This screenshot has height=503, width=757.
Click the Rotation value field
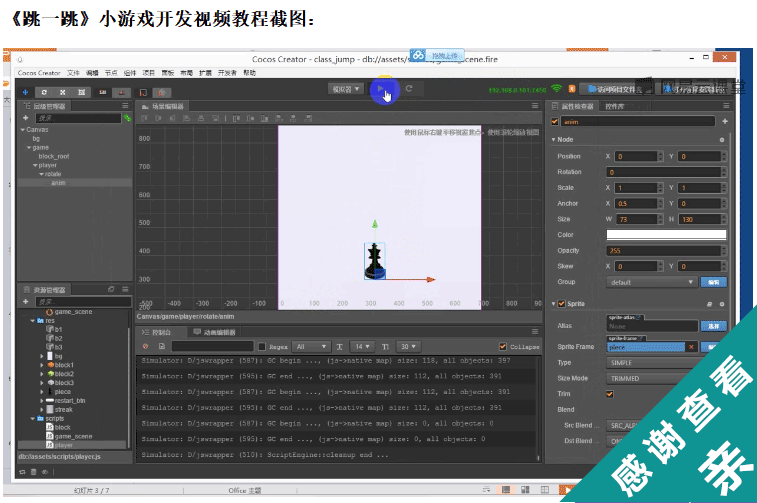click(x=666, y=172)
